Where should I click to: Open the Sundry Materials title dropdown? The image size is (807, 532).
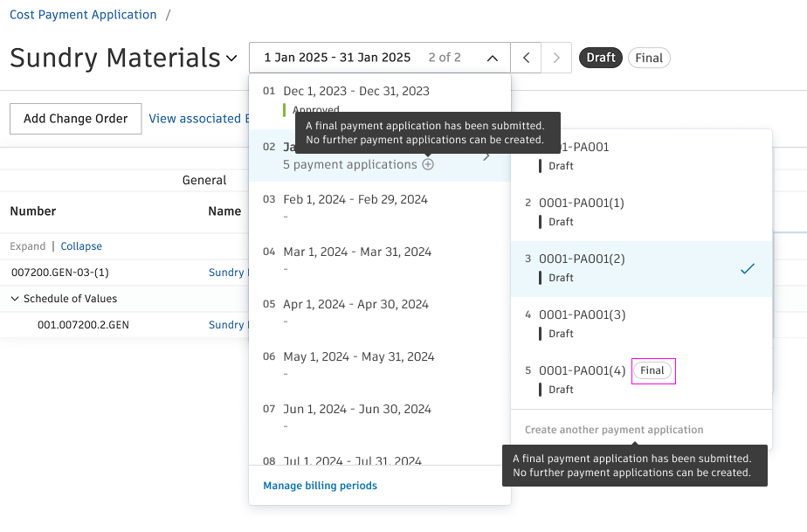[x=231, y=59]
